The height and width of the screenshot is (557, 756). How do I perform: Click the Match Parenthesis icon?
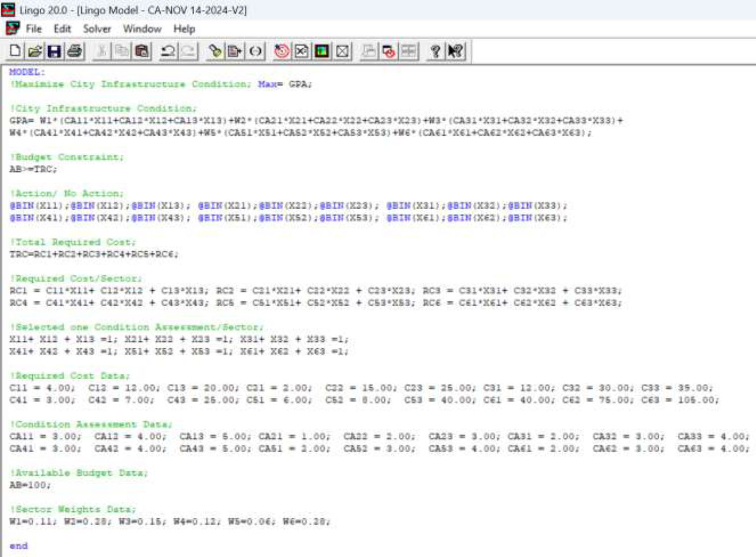(x=255, y=51)
